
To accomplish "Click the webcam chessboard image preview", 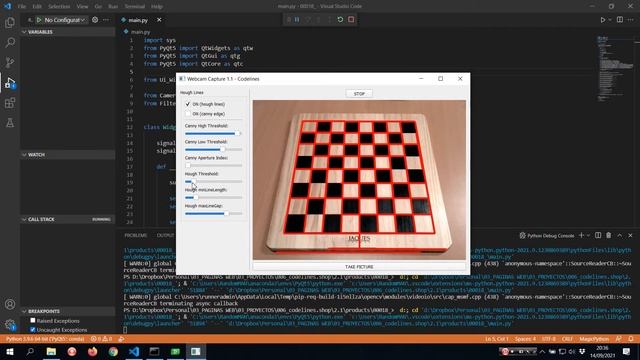I will [x=359, y=180].
